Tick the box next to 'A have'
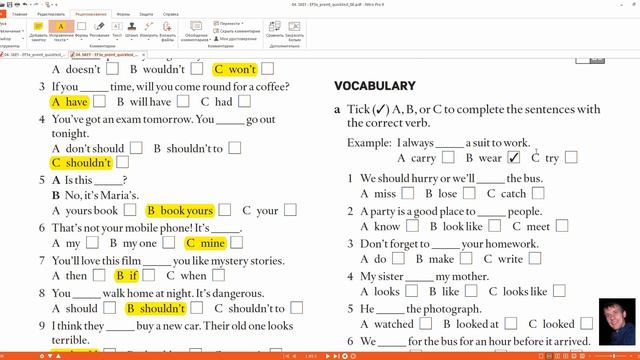640x360 pixels. coord(99,101)
